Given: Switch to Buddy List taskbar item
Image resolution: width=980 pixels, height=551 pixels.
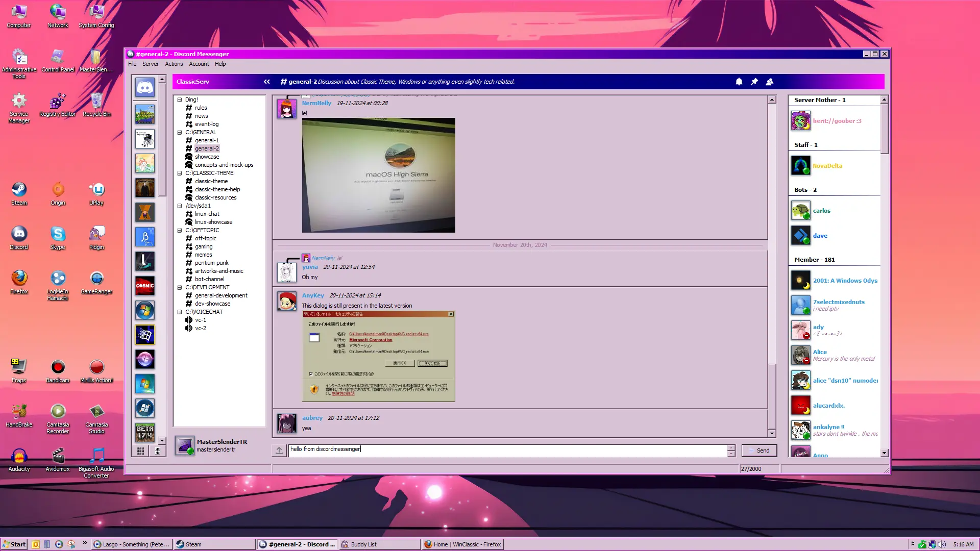Looking at the screenshot, I should pos(379,544).
